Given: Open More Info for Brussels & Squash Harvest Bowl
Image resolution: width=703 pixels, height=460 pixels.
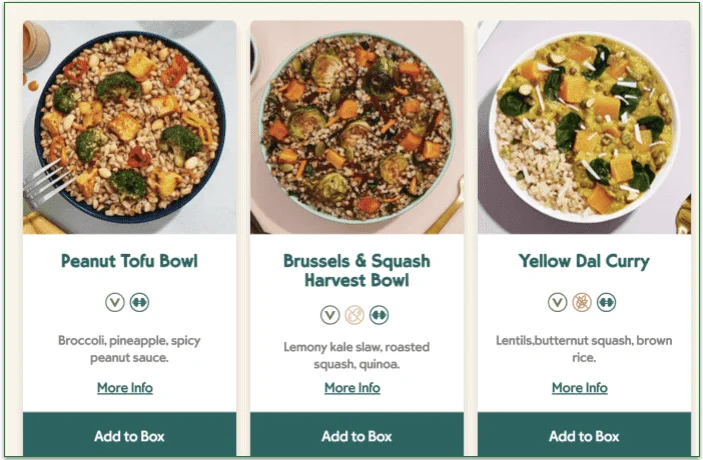Looking at the screenshot, I should tap(352, 388).
